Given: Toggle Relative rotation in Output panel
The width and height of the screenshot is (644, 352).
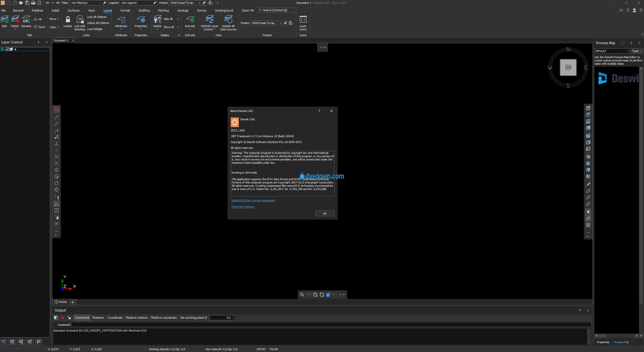Looking at the screenshot, I should pyautogui.click(x=137, y=318).
